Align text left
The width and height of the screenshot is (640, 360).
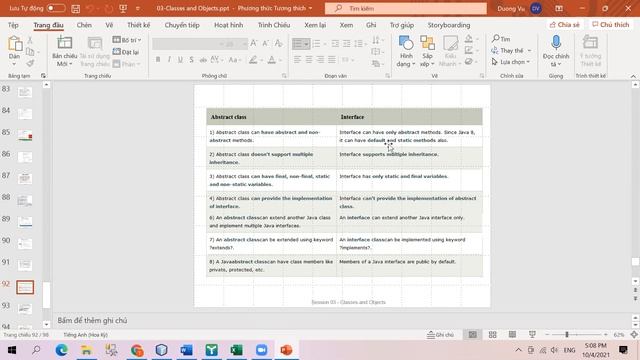click(x=297, y=60)
